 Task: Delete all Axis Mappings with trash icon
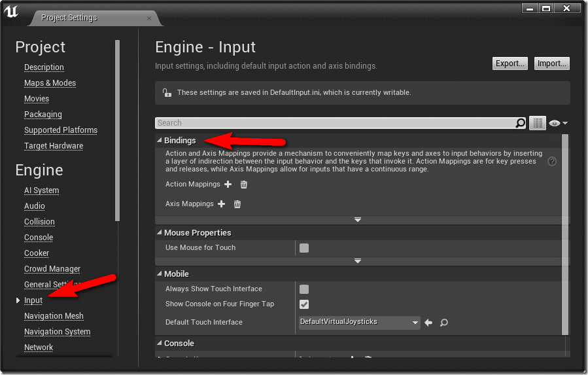(x=237, y=204)
